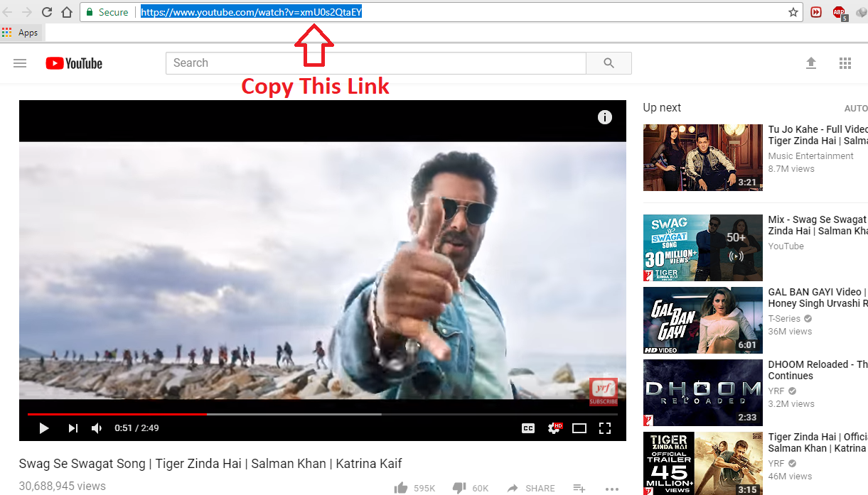The image size is (868, 495).
Task: Play the video
Action: coord(44,428)
